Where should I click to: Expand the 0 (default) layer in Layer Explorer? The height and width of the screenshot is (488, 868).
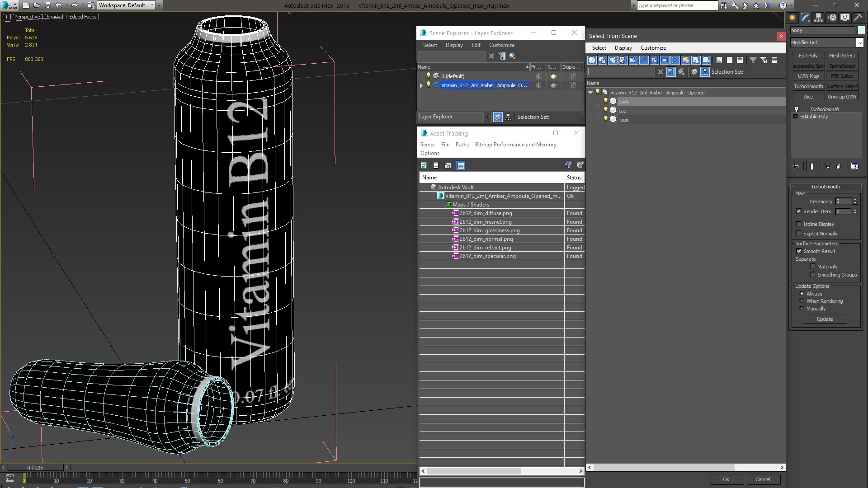point(421,75)
